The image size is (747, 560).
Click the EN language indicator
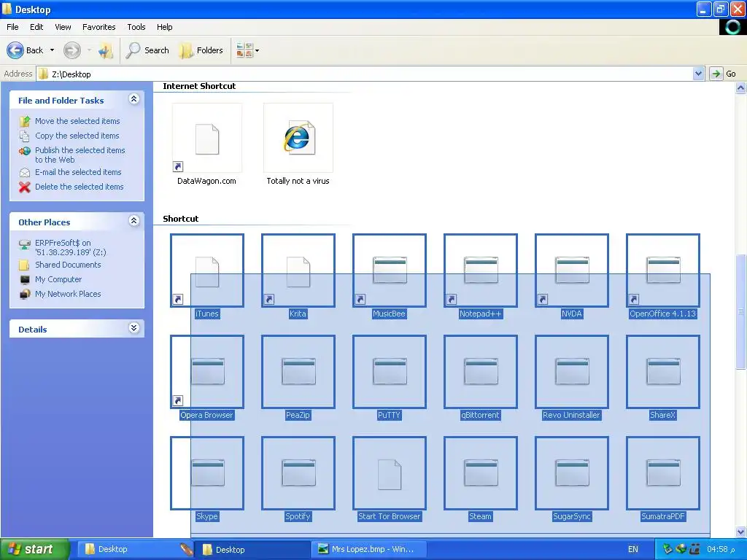[x=632, y=550]
